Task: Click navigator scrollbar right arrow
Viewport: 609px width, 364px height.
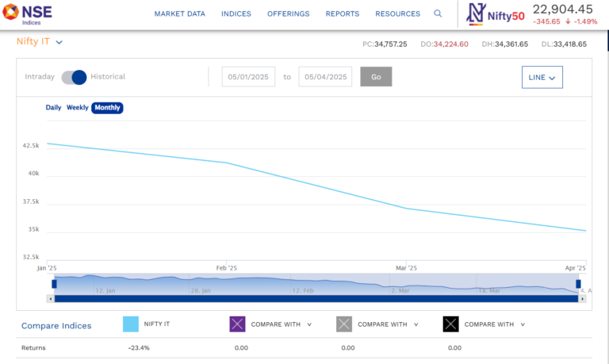Action: tap(582, 299)
